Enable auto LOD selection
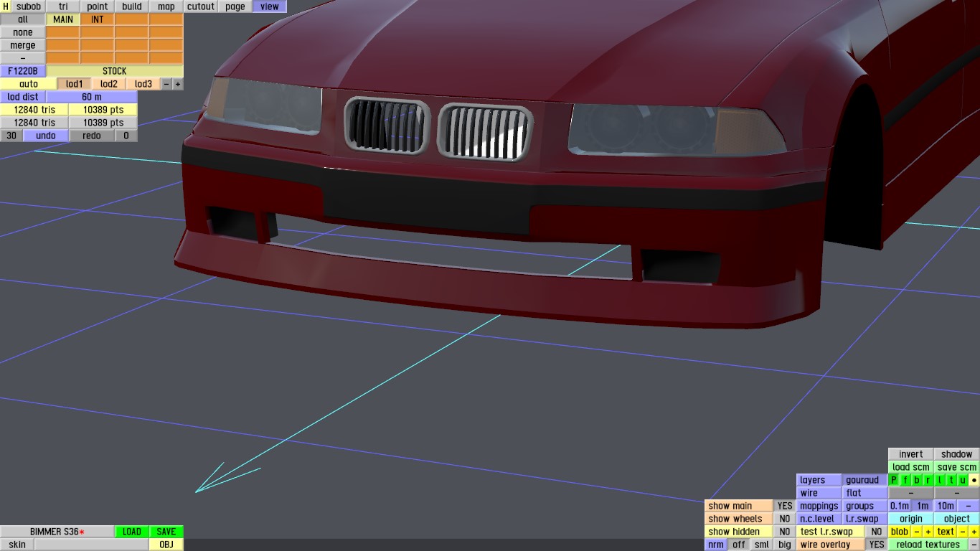Image resolution: width=980 pixels, height=551 pixels. coord(29,84)
